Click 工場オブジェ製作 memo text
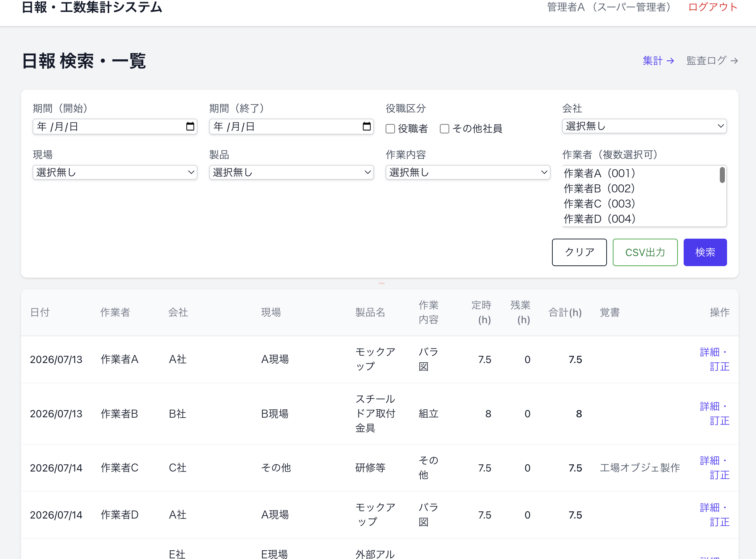This screenshot has height=559, width=756. [640, 468]
